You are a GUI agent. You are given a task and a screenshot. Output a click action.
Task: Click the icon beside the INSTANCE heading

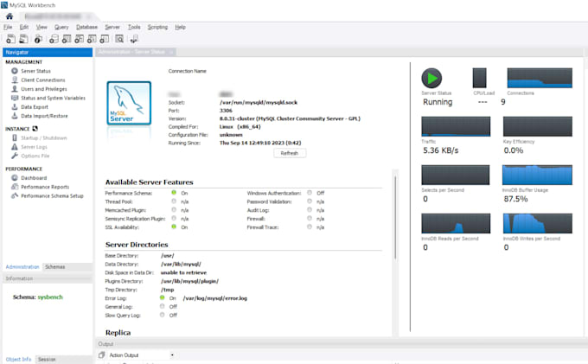click(35, 129)
